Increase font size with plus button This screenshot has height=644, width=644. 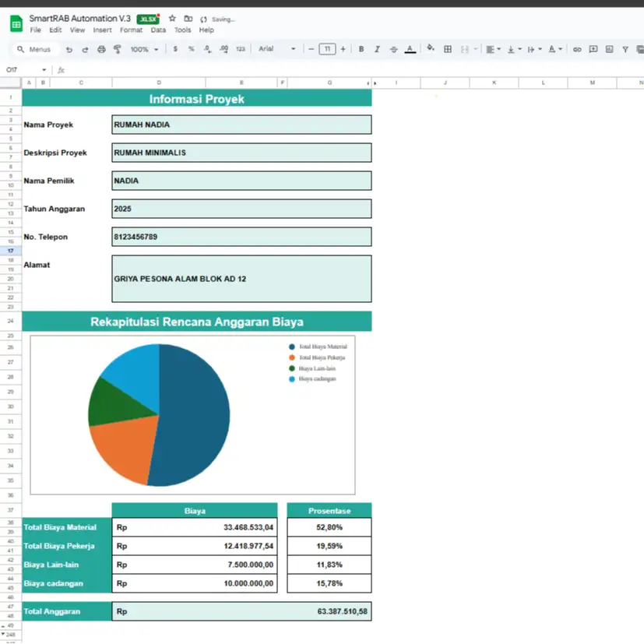(x=343, y=49)
